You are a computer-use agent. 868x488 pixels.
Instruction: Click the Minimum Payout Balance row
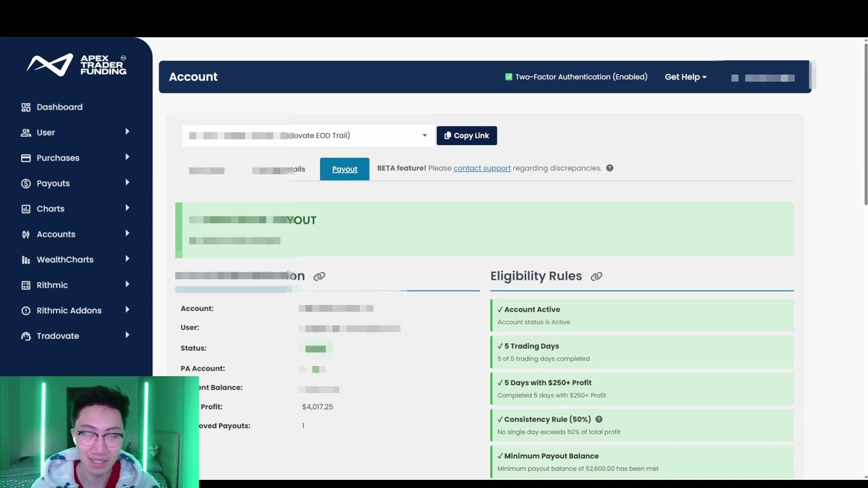click(x=642, y=462)
